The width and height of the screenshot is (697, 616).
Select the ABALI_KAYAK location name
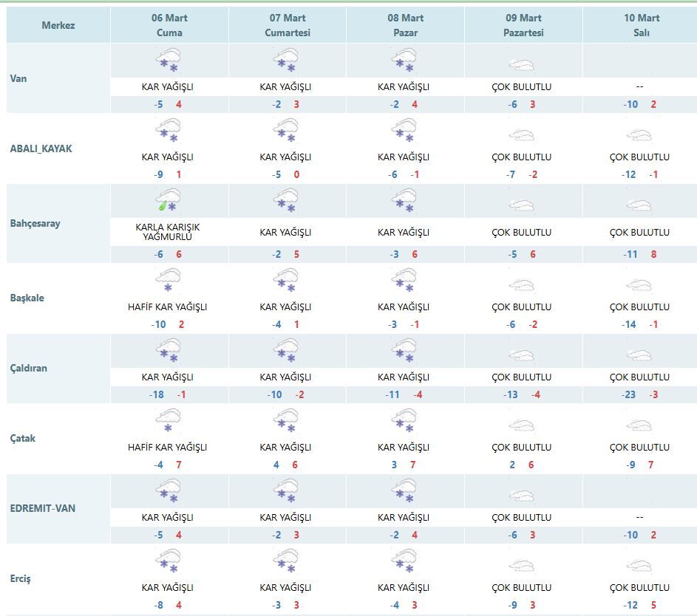[x=41, y=148]
